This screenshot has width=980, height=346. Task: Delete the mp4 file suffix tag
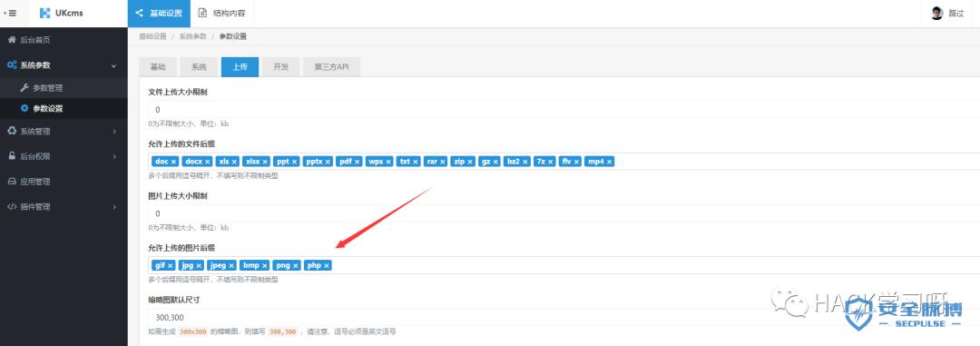pyautogui.click(x=610, y=162)
